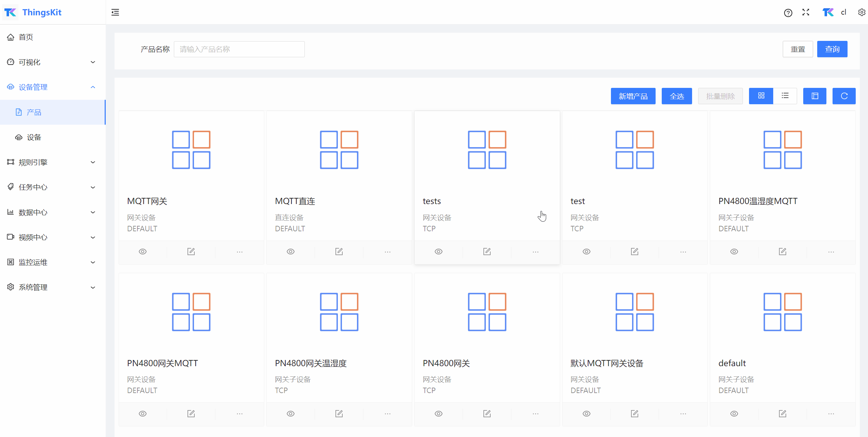Click the refresh icon button
This screenshot has width=868, height=437.
coord(844,96)
